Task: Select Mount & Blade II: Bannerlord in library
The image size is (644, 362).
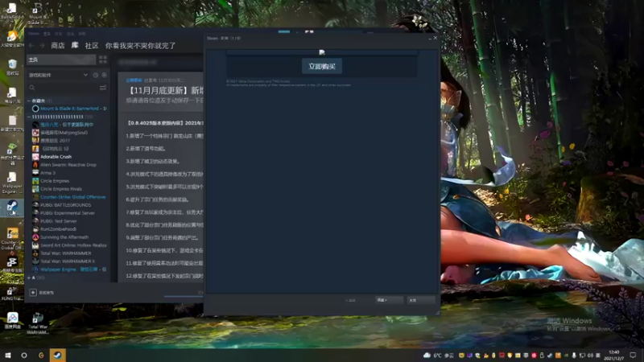Action: point(69,109)
